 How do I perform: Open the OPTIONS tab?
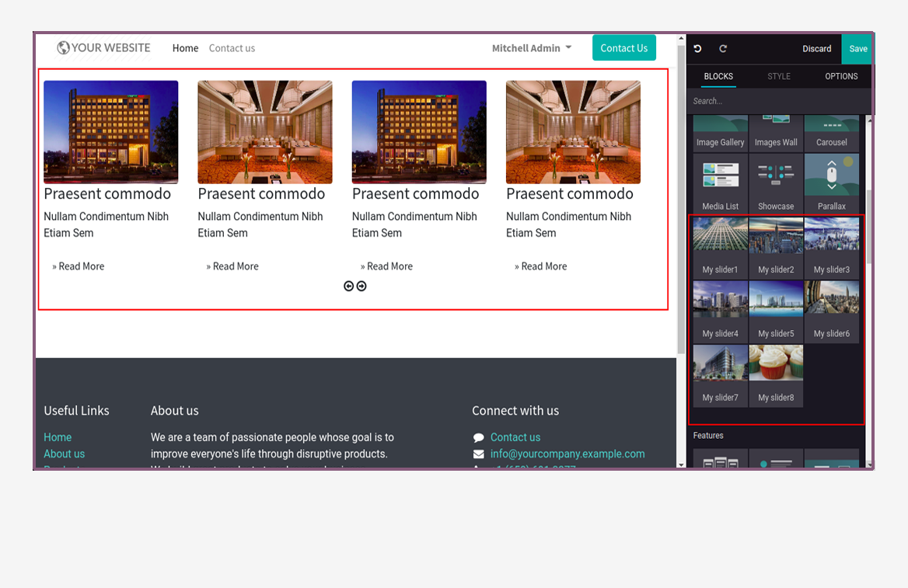[x=841, y=76]
